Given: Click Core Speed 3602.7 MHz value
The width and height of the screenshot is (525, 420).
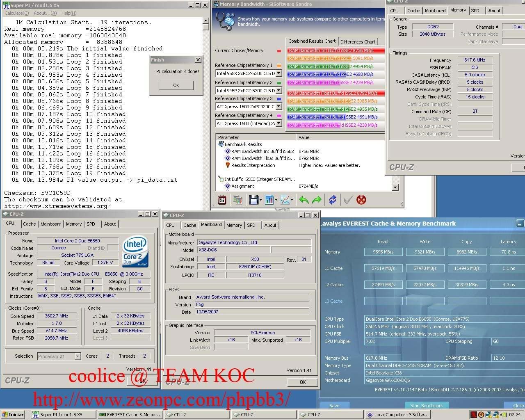Looking at the screenshot, I should point(57,316).
